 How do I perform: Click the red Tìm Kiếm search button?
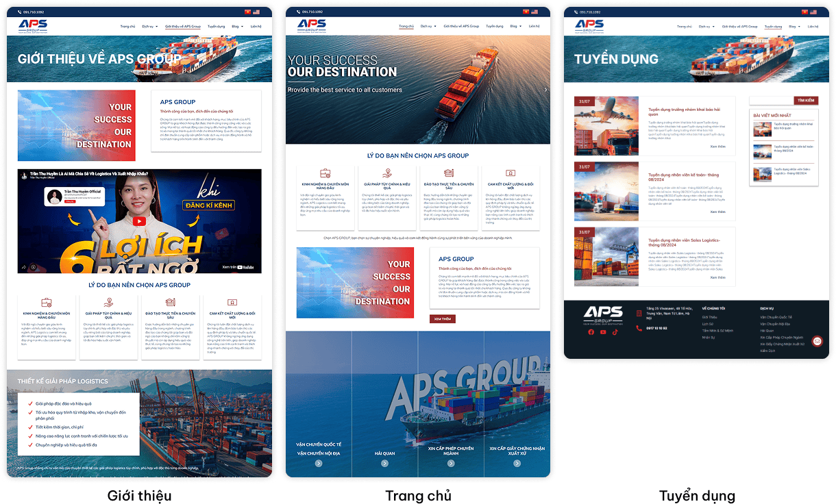click(805, 101)
